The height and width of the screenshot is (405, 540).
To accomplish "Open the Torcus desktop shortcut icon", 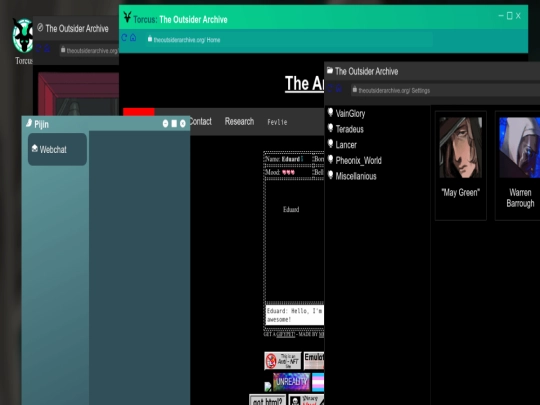I will pyautogui.click(x=22, y=36).
